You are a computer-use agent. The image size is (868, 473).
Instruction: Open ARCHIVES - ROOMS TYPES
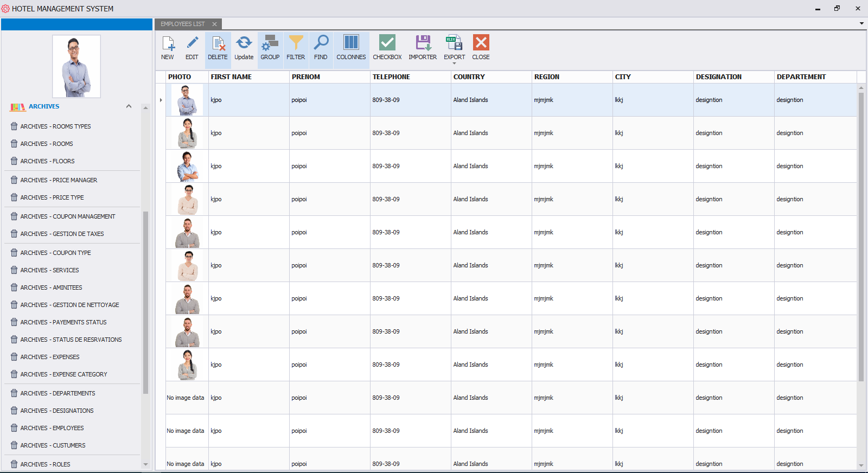tap(55, 126)
